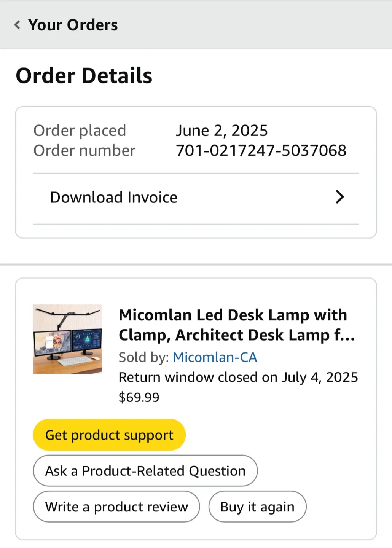Click the Sold by label
This screenshot has width=392, height=548.
point(143,357)
